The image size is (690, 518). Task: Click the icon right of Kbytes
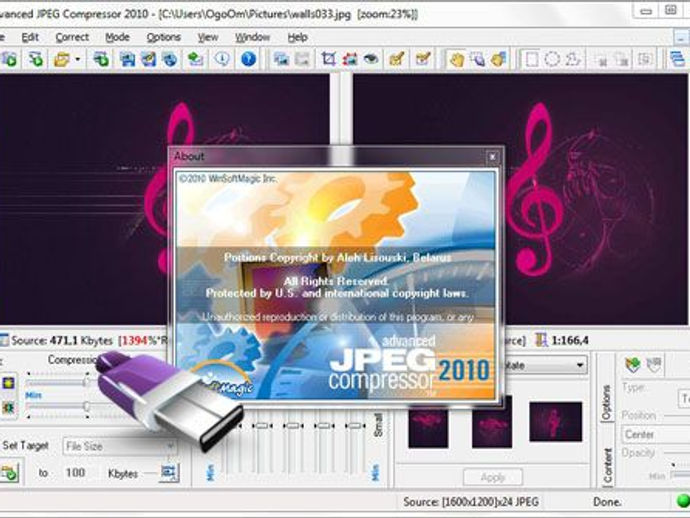coord(169,472)
